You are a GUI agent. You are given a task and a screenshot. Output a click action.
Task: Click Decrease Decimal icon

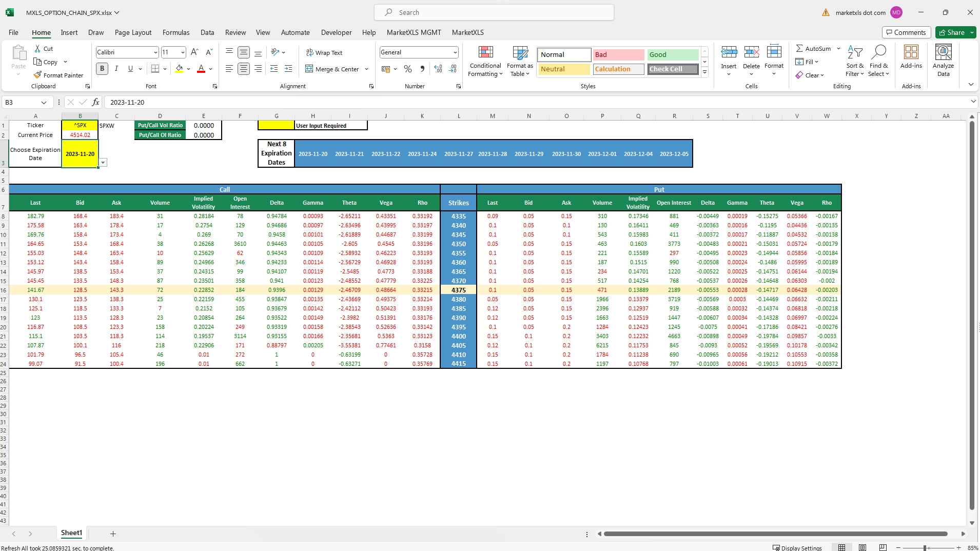tap(453, 68)
